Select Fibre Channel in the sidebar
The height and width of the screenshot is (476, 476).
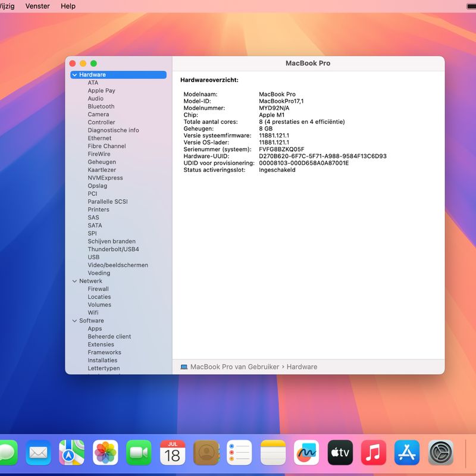107,146
